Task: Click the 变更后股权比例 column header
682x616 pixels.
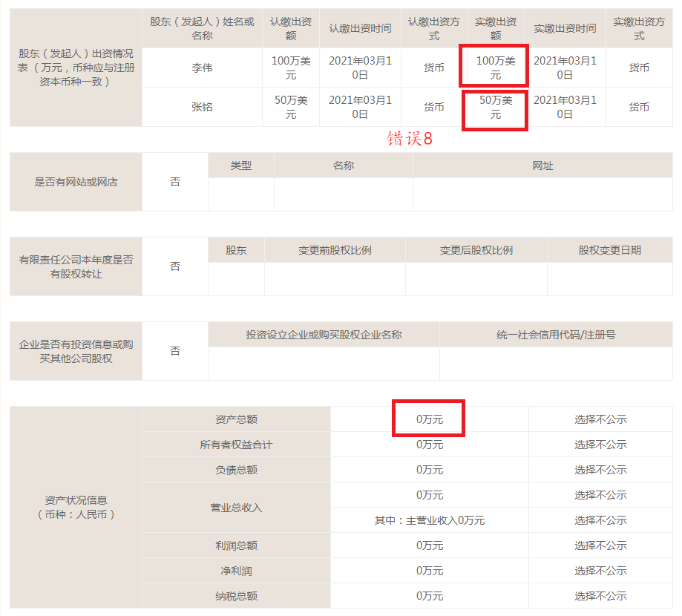Action: click(x=476, y=250)
